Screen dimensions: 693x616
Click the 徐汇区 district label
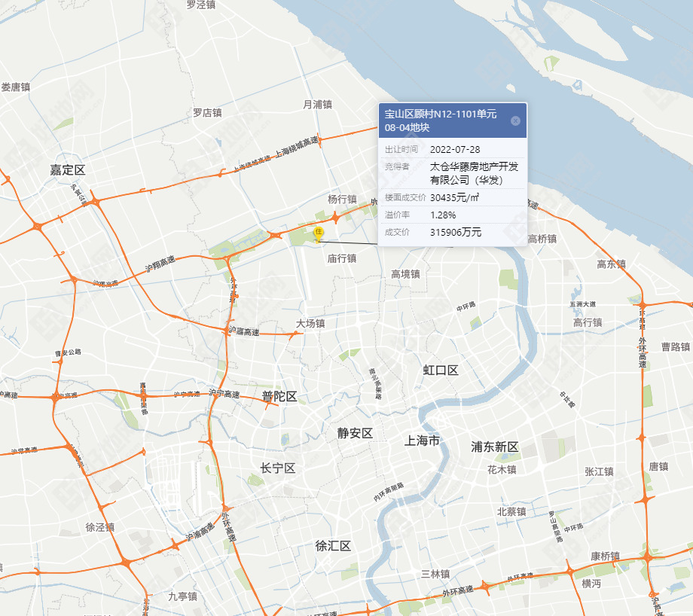[x=333, y=546]
